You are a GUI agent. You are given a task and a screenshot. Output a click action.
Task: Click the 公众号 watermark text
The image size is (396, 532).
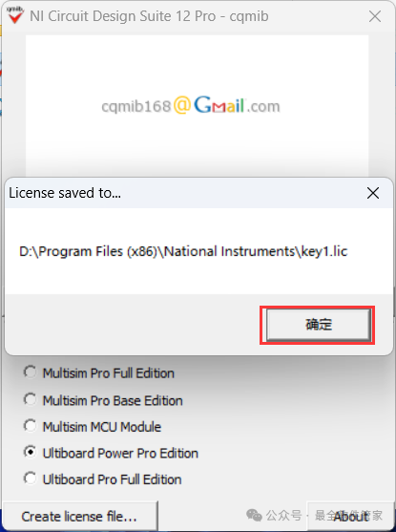[283, 516]
